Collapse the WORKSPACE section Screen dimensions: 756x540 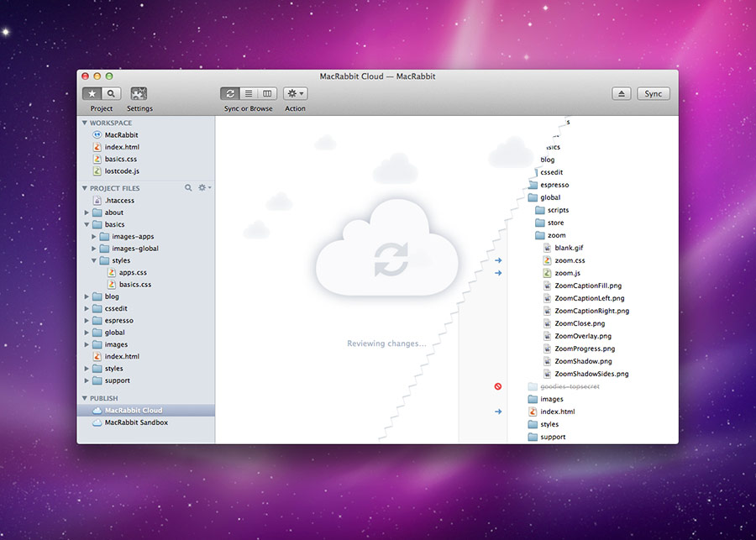click(x=85, y=123)
